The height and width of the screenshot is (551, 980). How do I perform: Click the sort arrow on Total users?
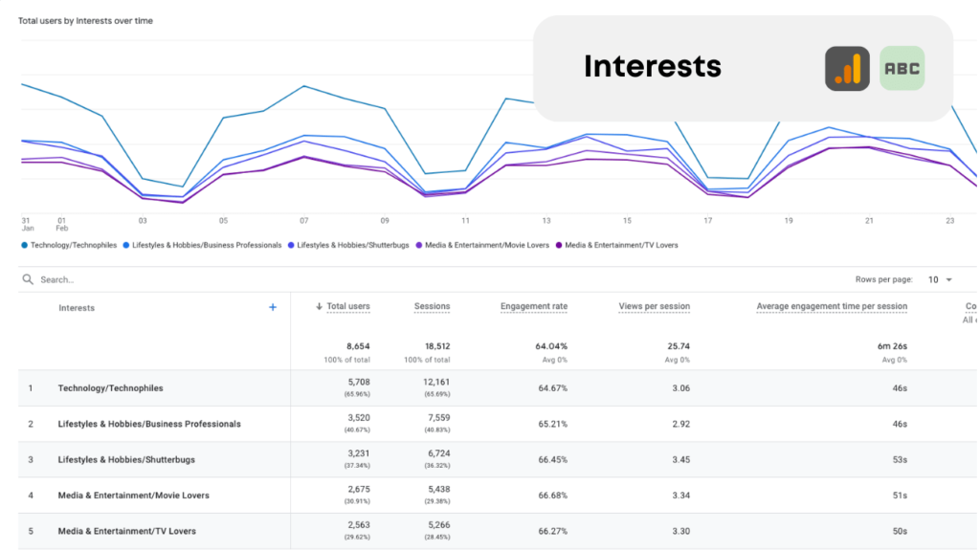[x=319, y=307]
